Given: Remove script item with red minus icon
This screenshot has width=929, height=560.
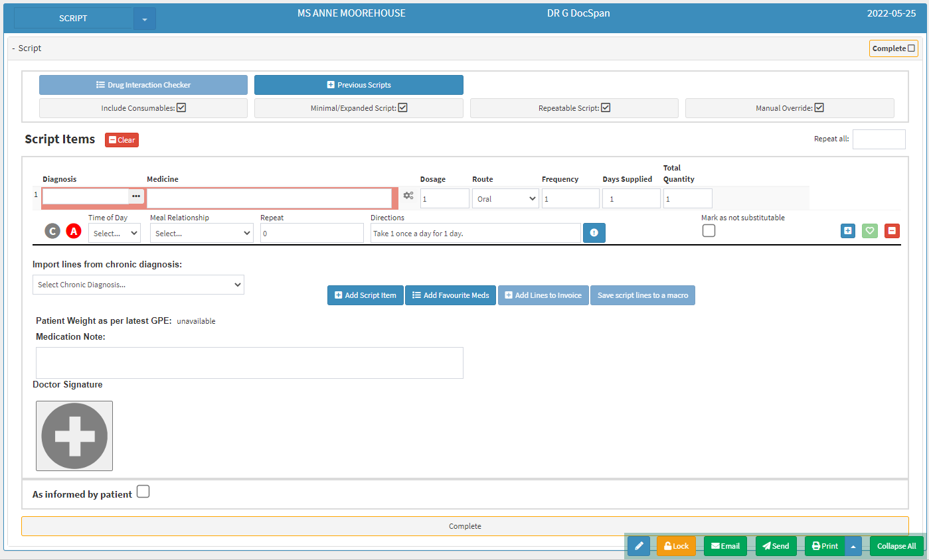Looking at the screenshot, I should [x=892, y=231].
